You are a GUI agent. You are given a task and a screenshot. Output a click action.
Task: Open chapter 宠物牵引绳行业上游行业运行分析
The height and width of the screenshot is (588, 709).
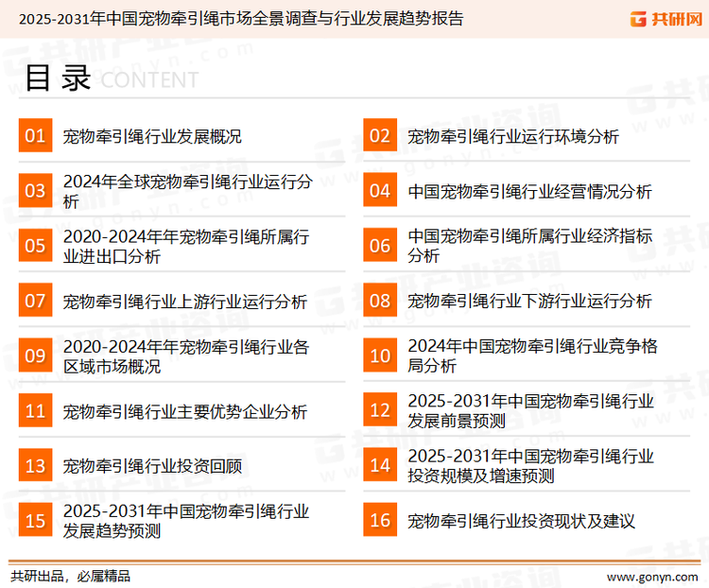point(185,302)
